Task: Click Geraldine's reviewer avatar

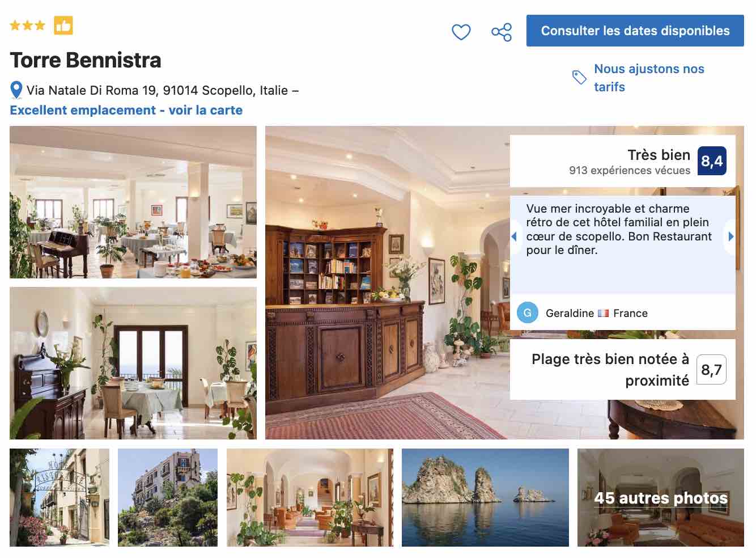Action: (528, 313)
